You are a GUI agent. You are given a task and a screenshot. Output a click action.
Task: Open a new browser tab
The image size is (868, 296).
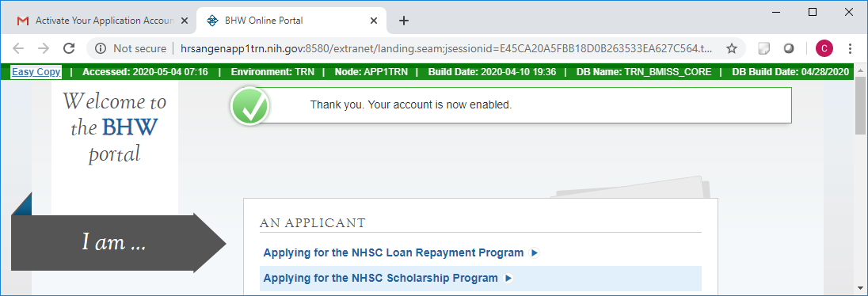(404, 21)
